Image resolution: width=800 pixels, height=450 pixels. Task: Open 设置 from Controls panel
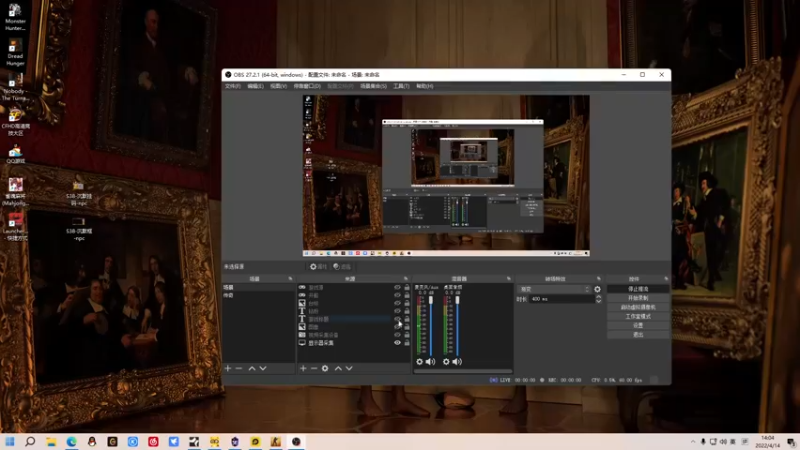tap(638, 326)
